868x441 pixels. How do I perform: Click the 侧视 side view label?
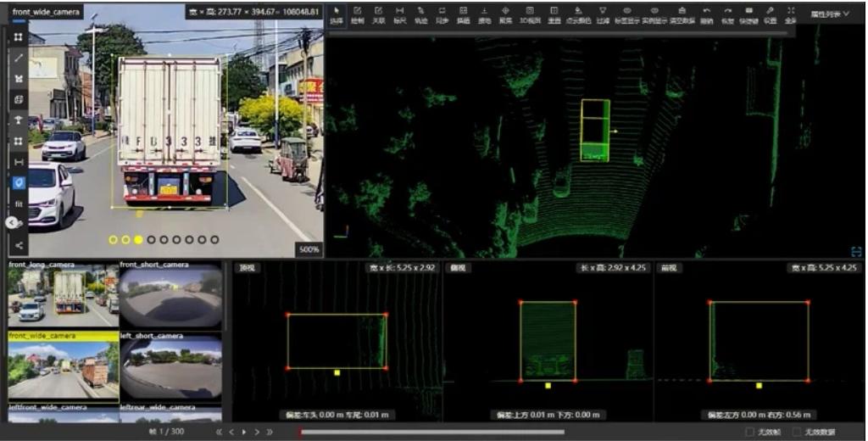[459, 268]
